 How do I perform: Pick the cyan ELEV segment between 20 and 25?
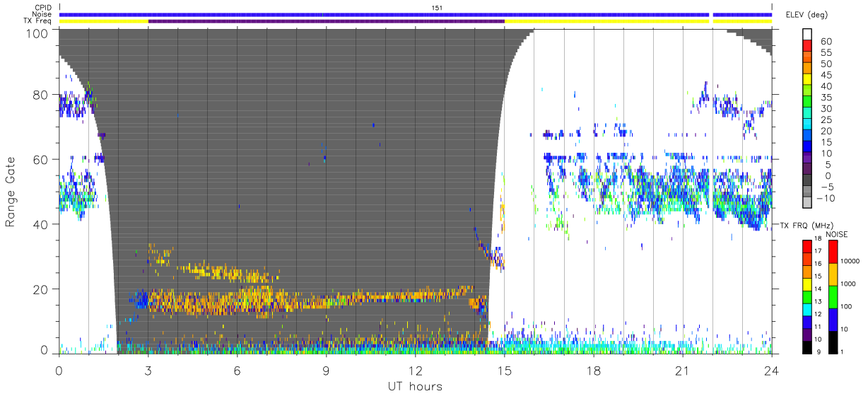[807, 125]
